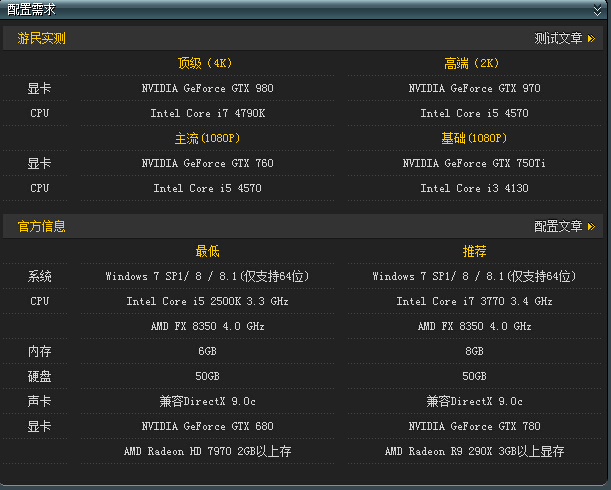Select AMD FX 8350 under 推荐
Screen dimensions: 611x490
(x=474, y=326)
